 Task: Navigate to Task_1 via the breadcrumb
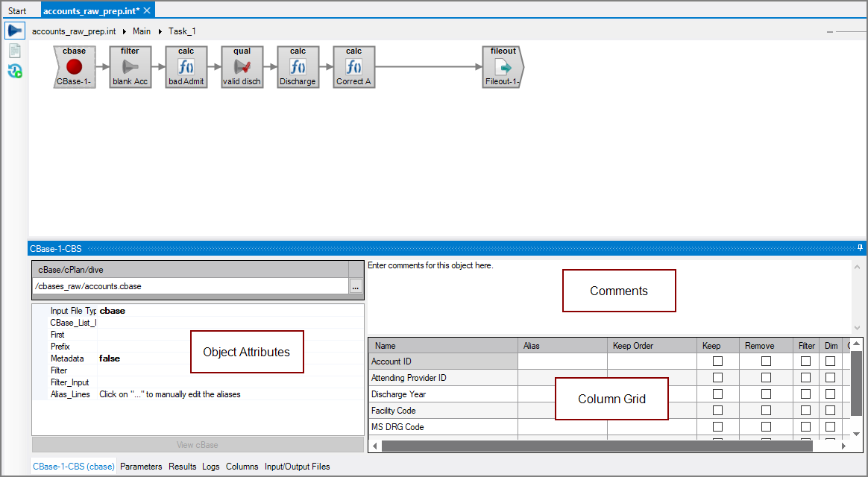[182, 31]
